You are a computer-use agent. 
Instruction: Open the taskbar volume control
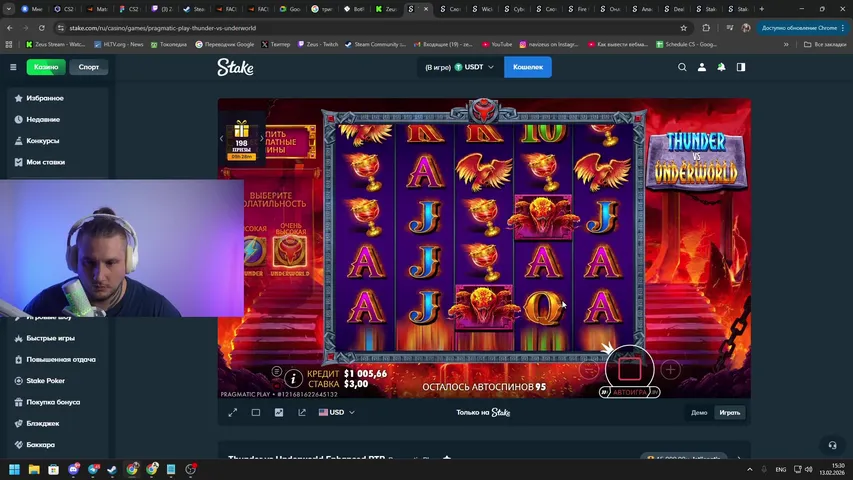(x=808, y=469)
